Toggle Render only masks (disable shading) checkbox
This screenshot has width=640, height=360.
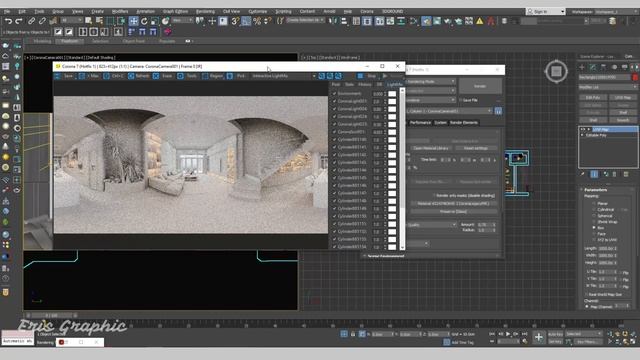434,196
